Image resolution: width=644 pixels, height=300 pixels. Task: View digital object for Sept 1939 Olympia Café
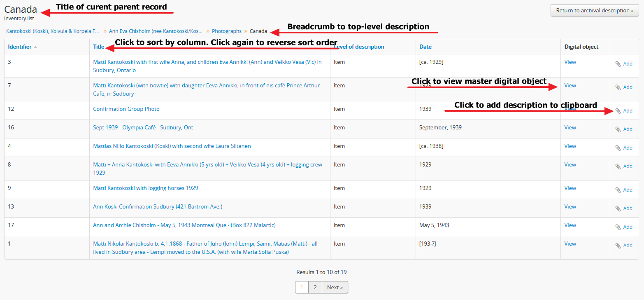pyautogui.click(x=570, y=128)
